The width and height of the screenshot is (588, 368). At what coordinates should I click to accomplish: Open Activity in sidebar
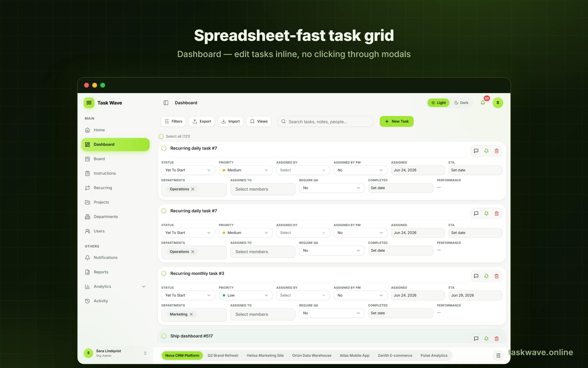point(115,301)
